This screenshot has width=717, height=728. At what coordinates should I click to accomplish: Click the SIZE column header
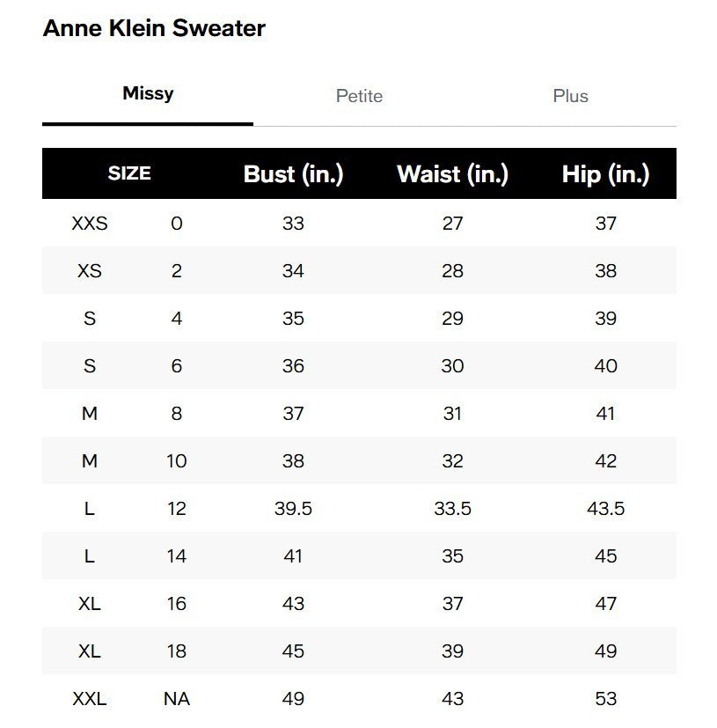[128, 173]
